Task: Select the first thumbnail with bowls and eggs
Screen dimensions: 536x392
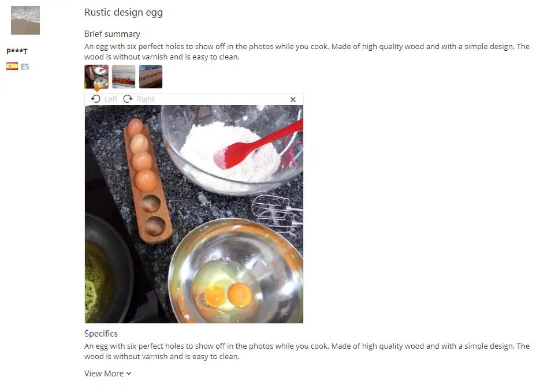Action: [96, 77]
